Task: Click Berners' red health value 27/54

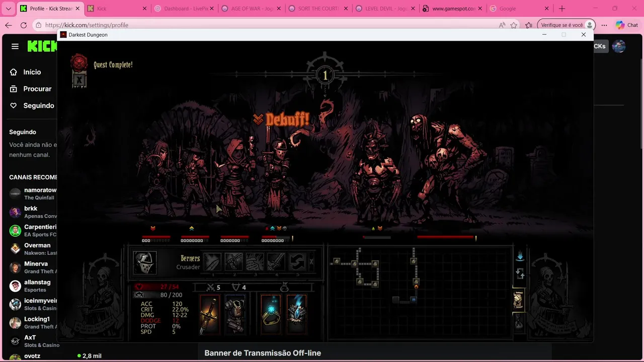Action: [x=170, y=287]
